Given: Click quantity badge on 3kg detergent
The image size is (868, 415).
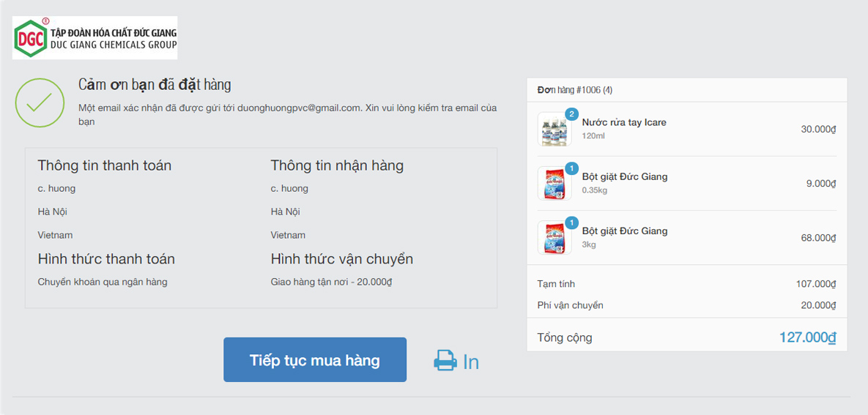Looking at the screenshot, I should [x=571, y=223].
